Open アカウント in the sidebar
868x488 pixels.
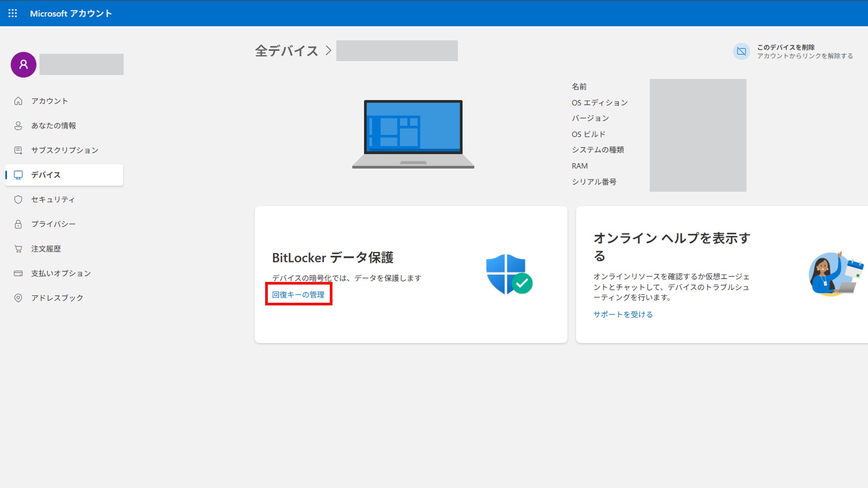[64, 101]
